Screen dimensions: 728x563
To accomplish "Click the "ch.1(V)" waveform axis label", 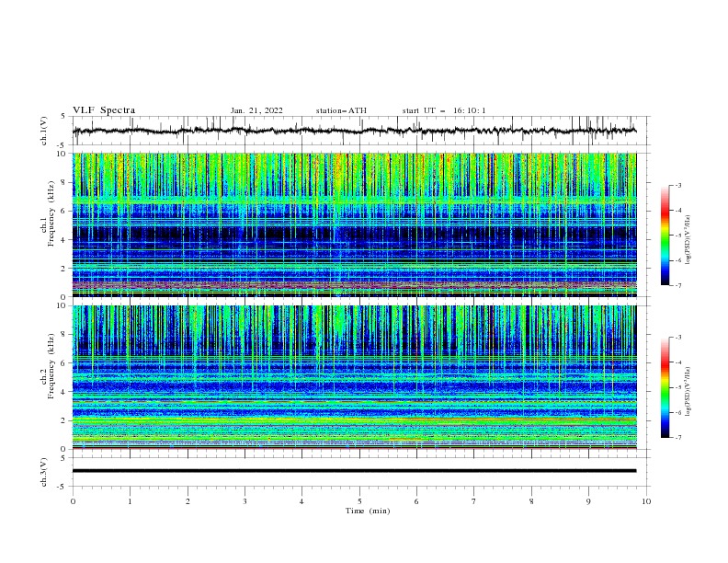I will (44, 131).
